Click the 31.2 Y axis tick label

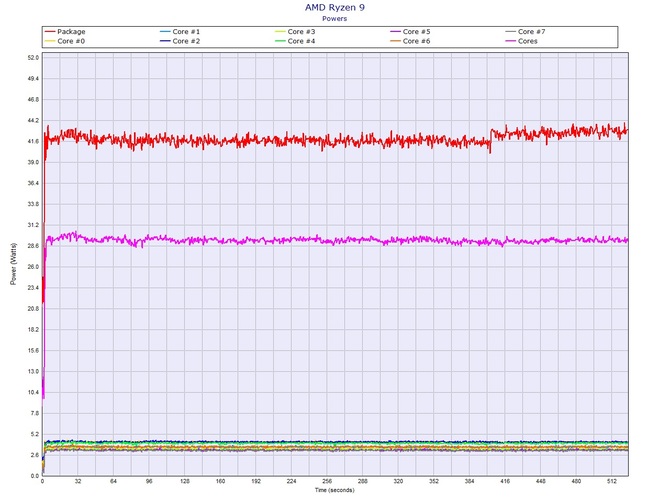click(33, 225)
